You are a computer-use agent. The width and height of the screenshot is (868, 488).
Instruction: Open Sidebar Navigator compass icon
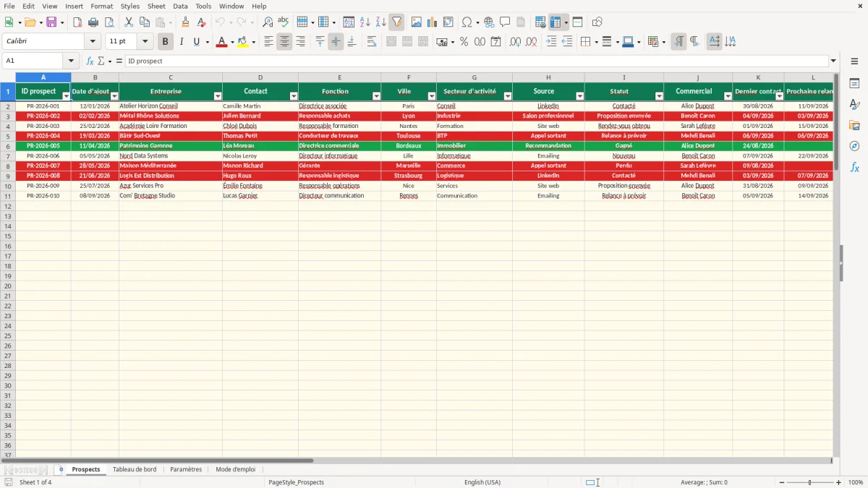click(x=855, y=146)
